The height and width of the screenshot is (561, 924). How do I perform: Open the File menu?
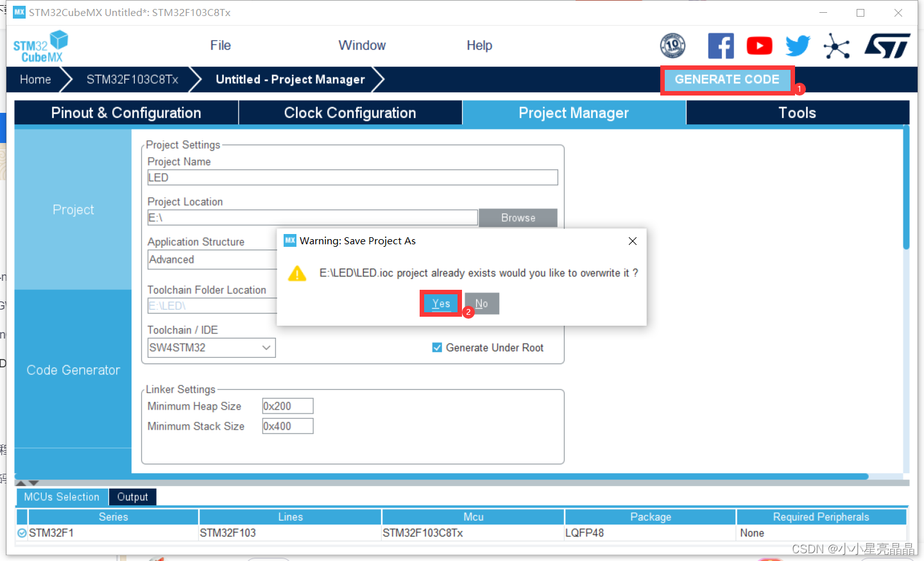pyautogui.click(x=220, y=46)
